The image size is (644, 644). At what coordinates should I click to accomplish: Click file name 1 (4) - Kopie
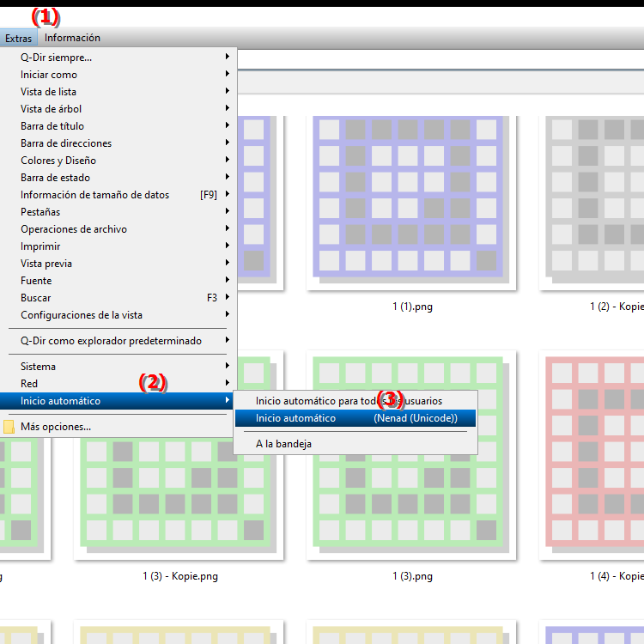point(617,576)
